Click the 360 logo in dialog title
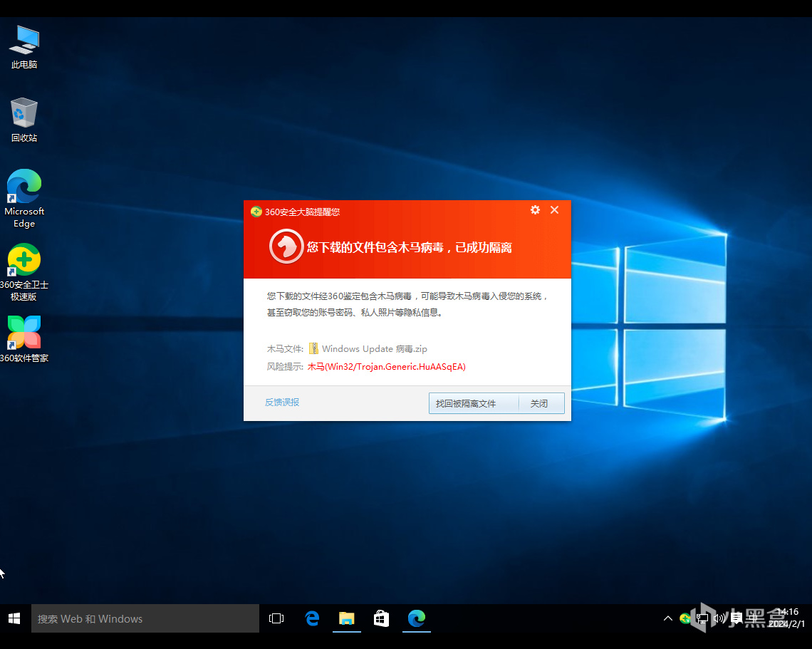This screenshot has height=649, width=812. click(256, 212)
